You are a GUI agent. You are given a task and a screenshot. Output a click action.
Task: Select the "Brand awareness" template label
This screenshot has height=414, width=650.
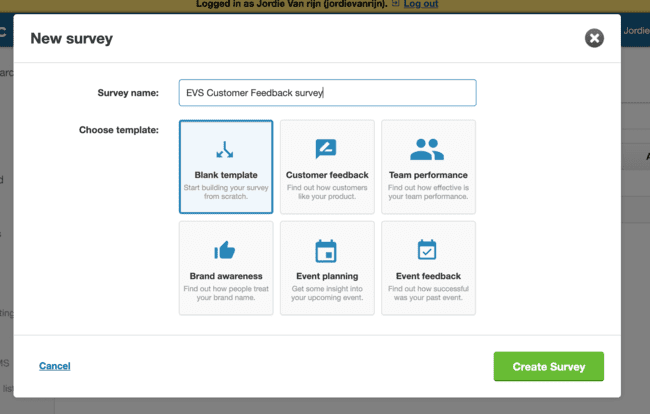[225, 276]
